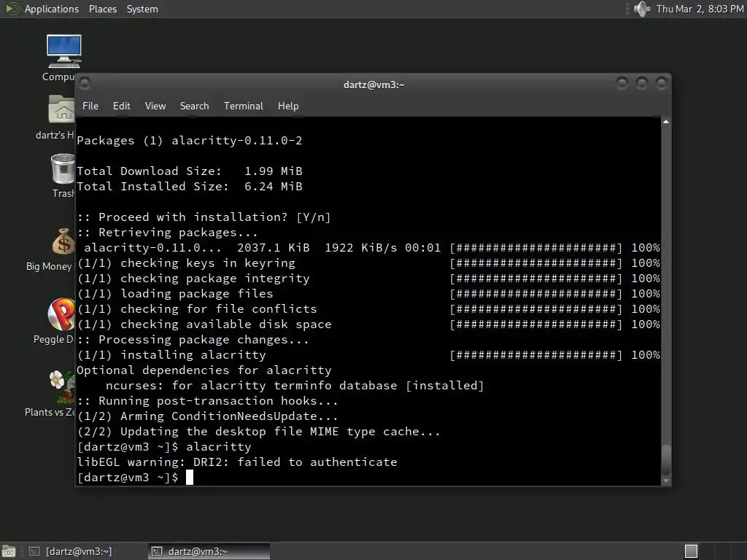Open the Computer desktop icon
747x560 pixels.
pos(63,52)
